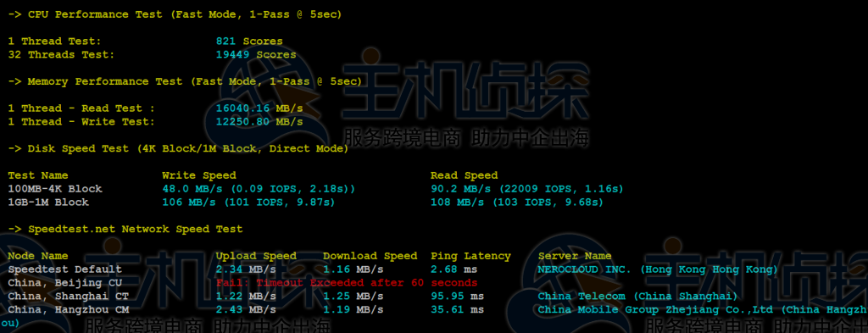Click the Node Name column header
The height and width of the screenshot is (333, 868).
click(x=38, y=256)
